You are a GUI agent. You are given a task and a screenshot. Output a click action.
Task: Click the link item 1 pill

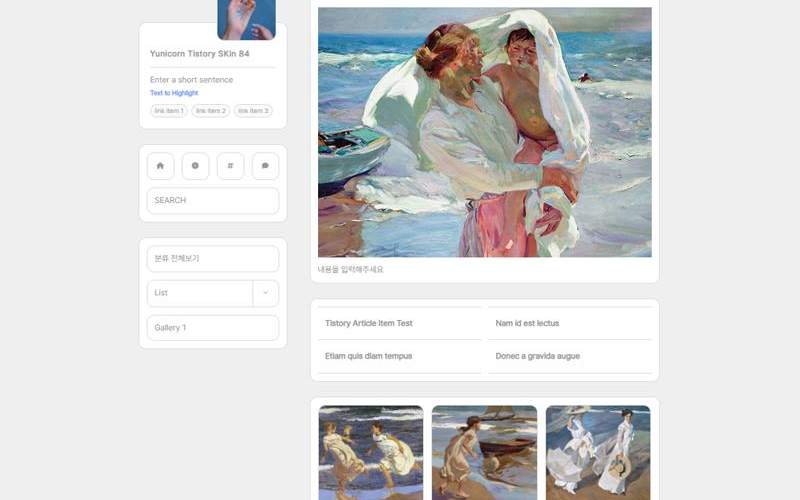[168, 111]
